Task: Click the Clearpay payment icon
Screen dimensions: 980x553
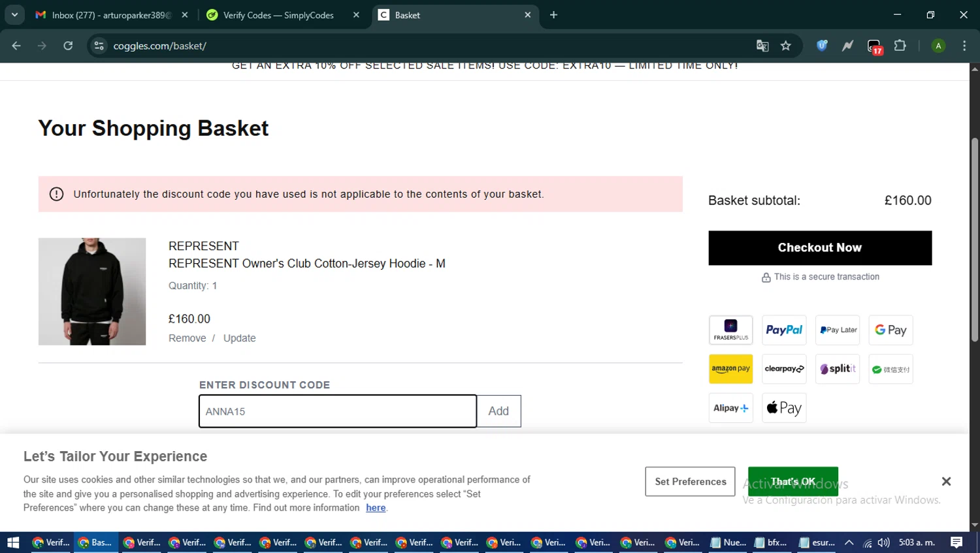Action: click(x=784, y=369)
